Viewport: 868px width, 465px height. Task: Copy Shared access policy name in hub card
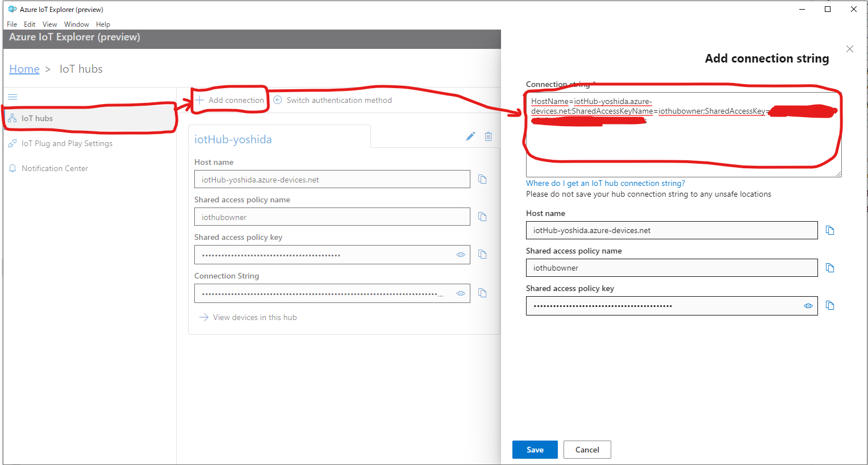[x=482, y=217]
